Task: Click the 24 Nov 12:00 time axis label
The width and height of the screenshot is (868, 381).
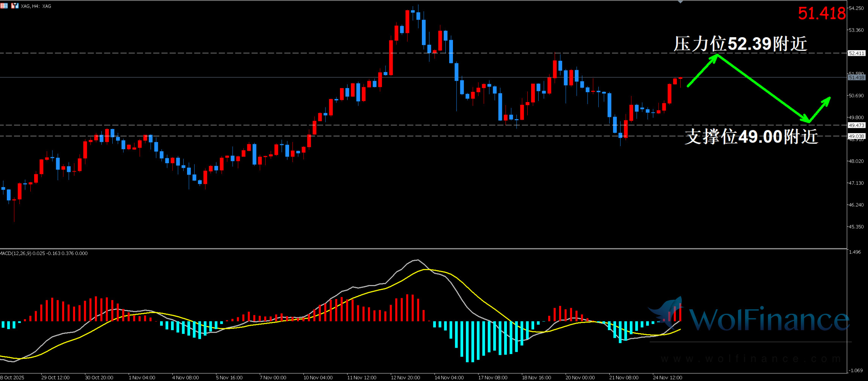Action: pos(667,378)
